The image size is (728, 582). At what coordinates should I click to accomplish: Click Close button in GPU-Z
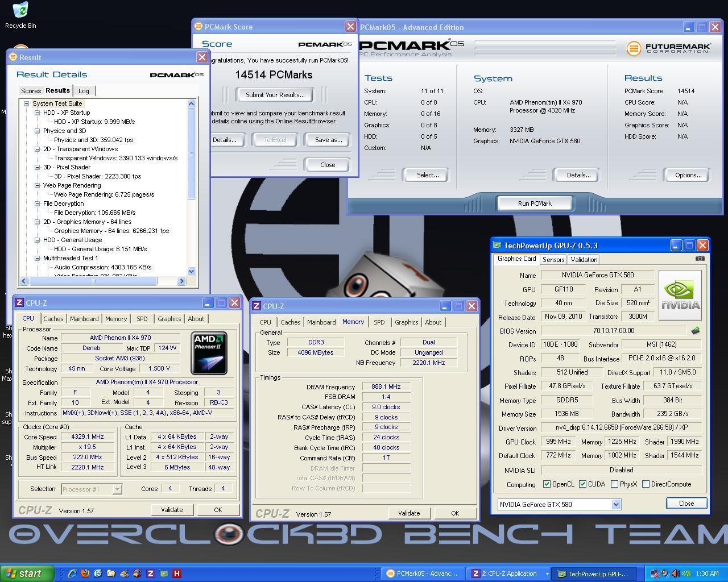686,504
